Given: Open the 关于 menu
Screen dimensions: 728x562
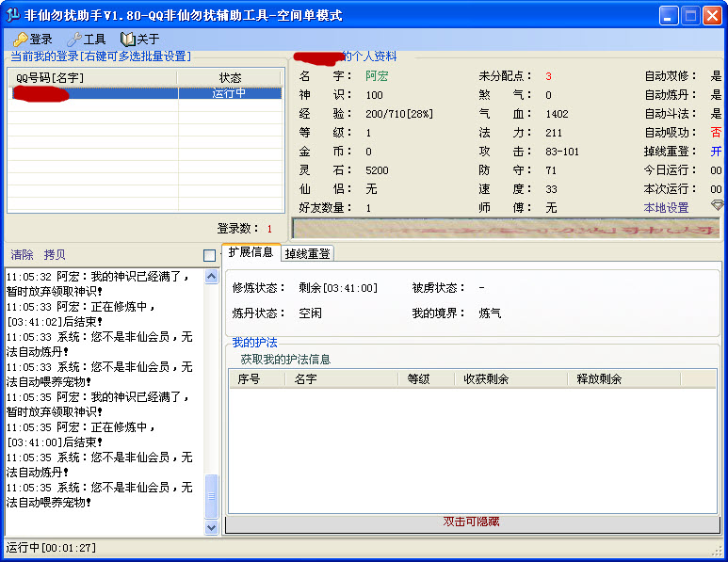Looking at the screenshot, I should 140,40.
